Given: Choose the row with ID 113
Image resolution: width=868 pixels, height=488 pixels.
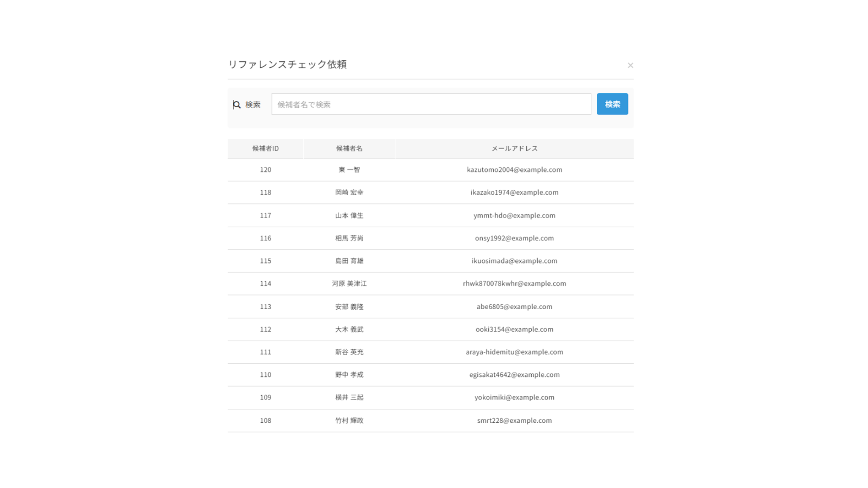Looking at the screenshot, I should click(x=265, y=306).
